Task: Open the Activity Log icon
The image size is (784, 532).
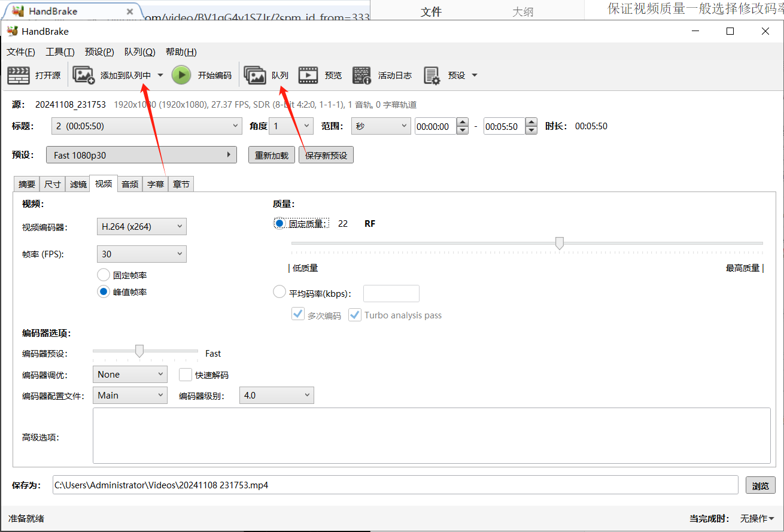Action: tap(362, 75)
